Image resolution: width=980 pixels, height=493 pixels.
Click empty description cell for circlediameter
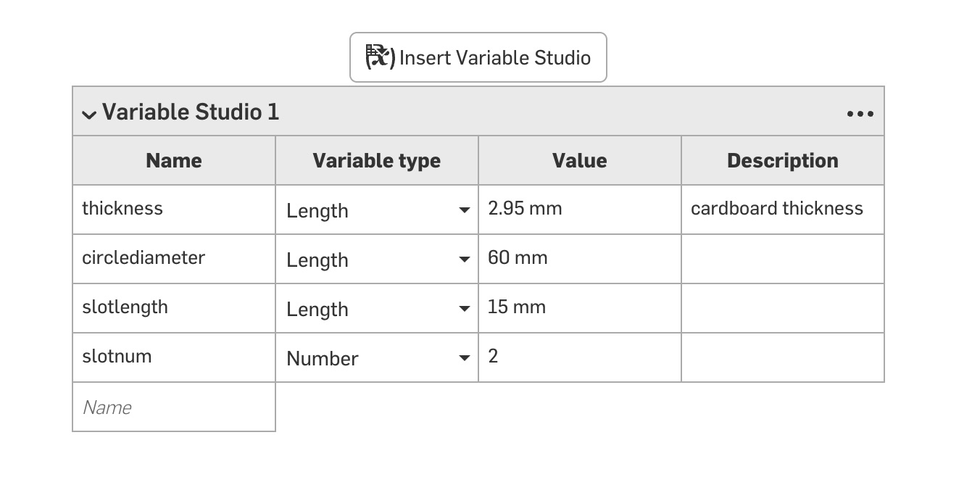782,258
